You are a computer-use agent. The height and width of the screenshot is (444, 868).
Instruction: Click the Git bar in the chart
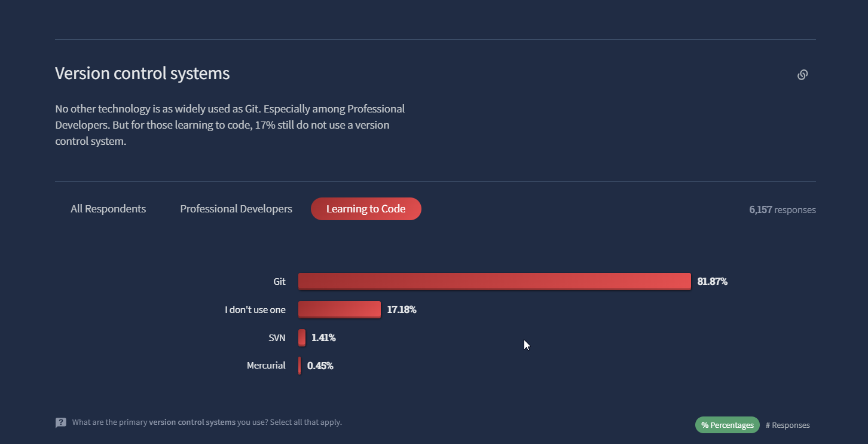[494, 281]
